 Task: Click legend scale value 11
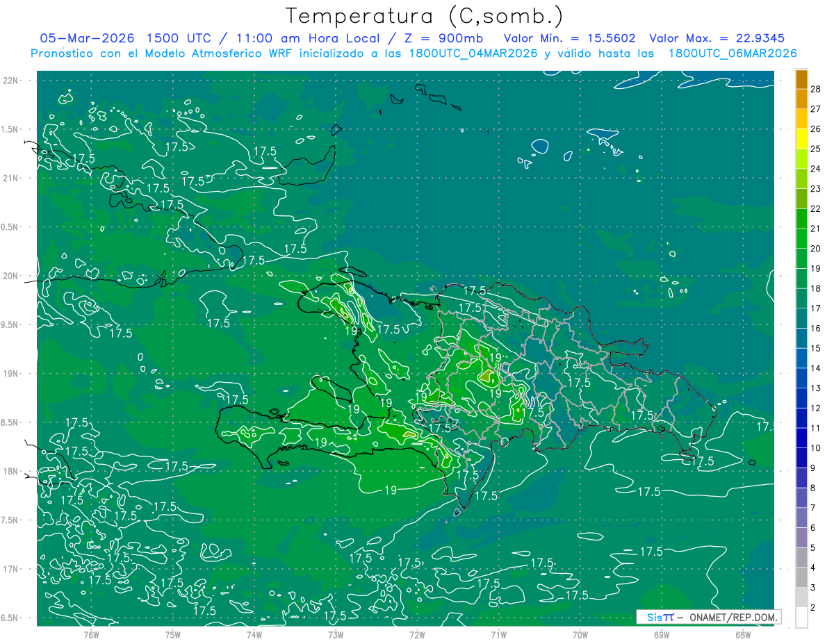[x=815, y=428]
